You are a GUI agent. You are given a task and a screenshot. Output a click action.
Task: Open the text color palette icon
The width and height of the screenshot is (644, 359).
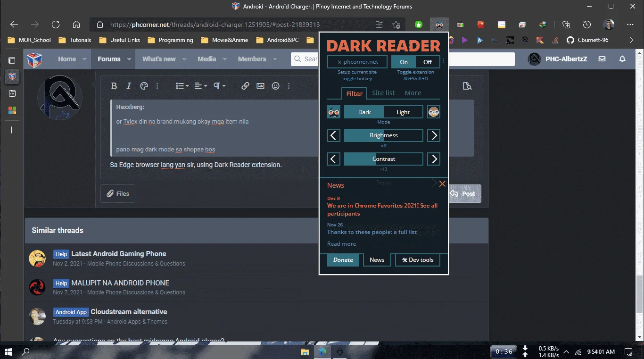point(144,86)
